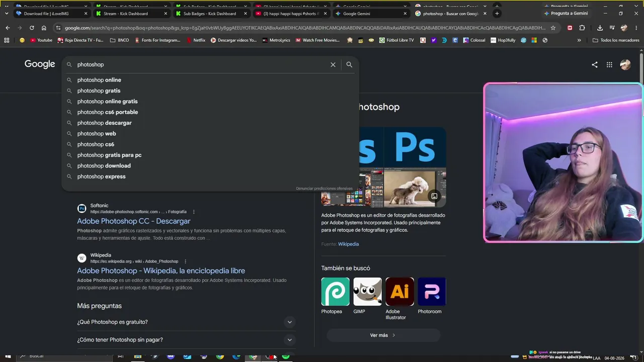Follow the Wikipedia source link in knowledge panel
The width and height of the screenshot is (644, 362).
(x=348, y=244)
